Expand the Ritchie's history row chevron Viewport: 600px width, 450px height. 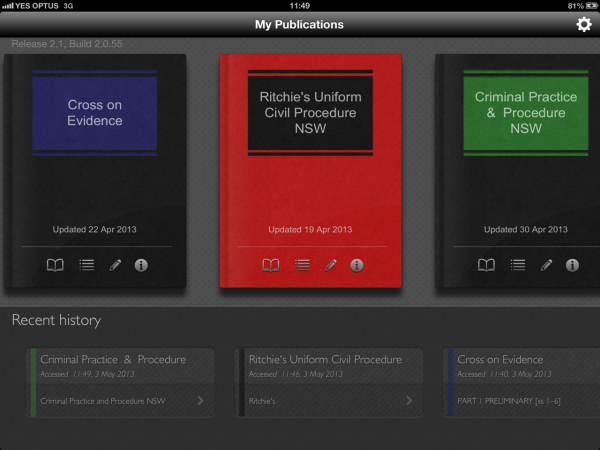point(409,401)
